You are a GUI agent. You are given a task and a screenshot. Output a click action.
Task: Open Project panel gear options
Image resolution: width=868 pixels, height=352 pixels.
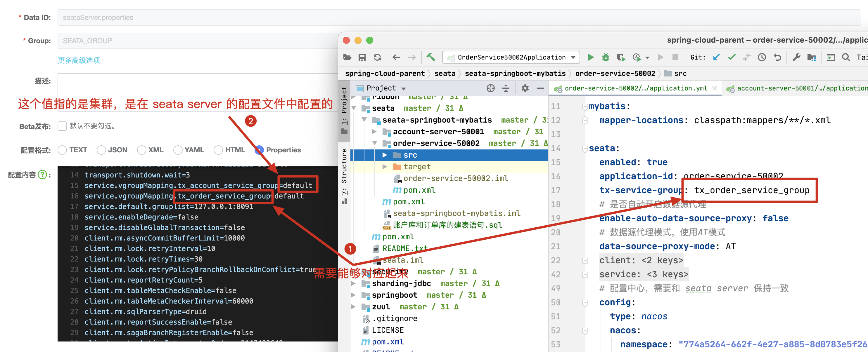pos(525,88)
